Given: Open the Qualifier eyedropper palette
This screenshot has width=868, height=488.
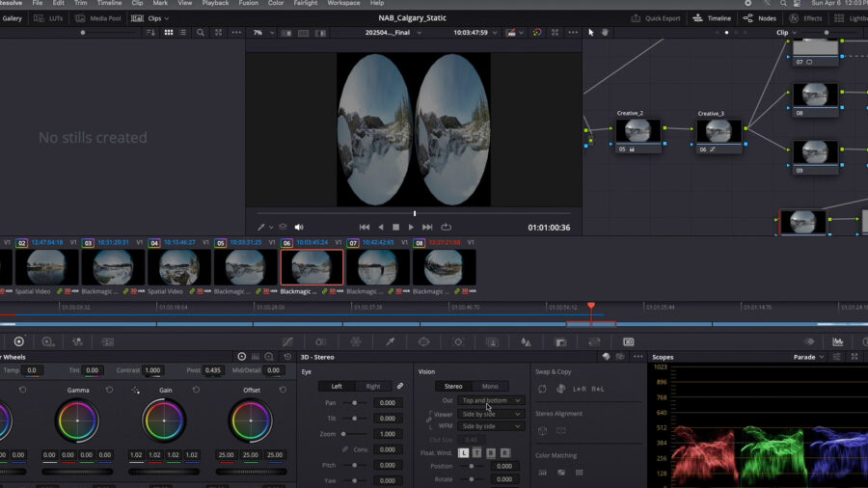Looking at the screenshot, I should click(x=391, y=342).
